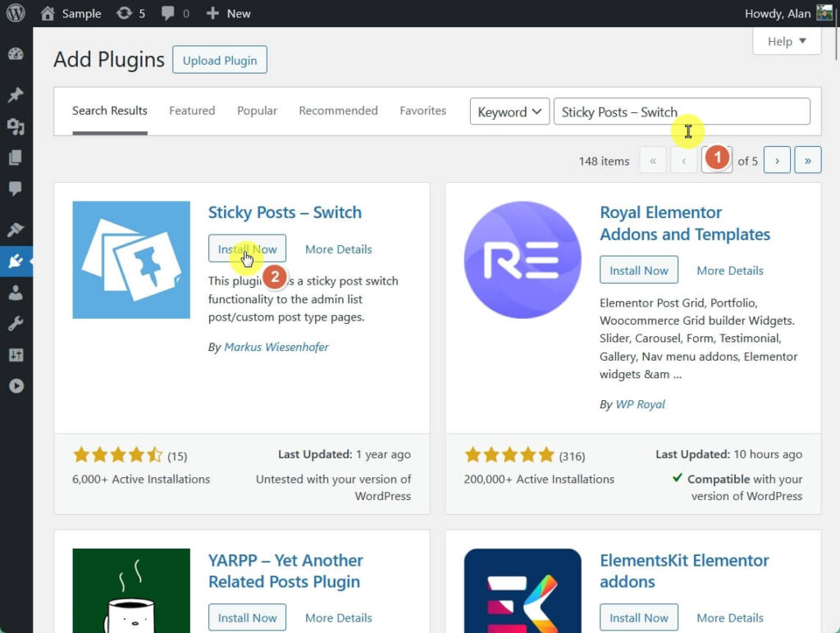Visit the Sample site home link
840x633 pixels.
coord(71,13)
